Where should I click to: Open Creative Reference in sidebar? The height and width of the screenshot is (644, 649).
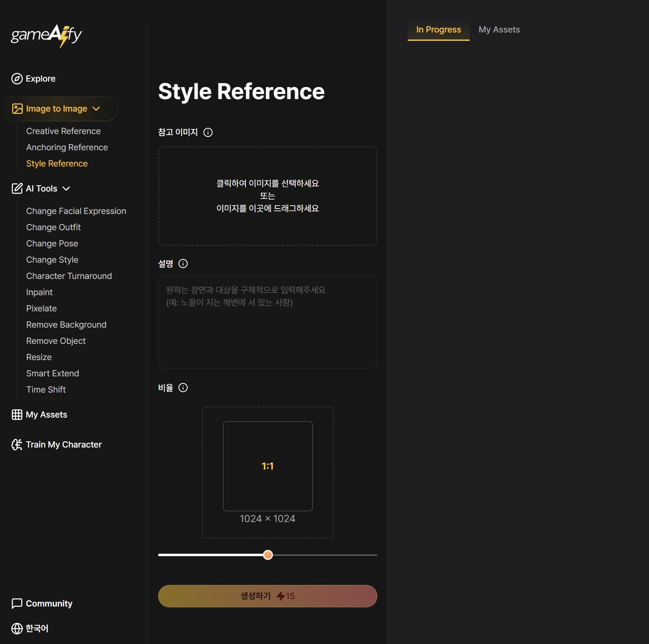click(x=63, y=131)
